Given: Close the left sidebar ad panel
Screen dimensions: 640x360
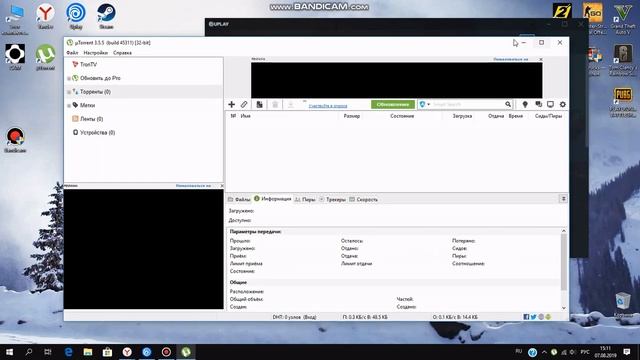Looking at the screenshot, I should pyautogui.click(x=222, y=186).
